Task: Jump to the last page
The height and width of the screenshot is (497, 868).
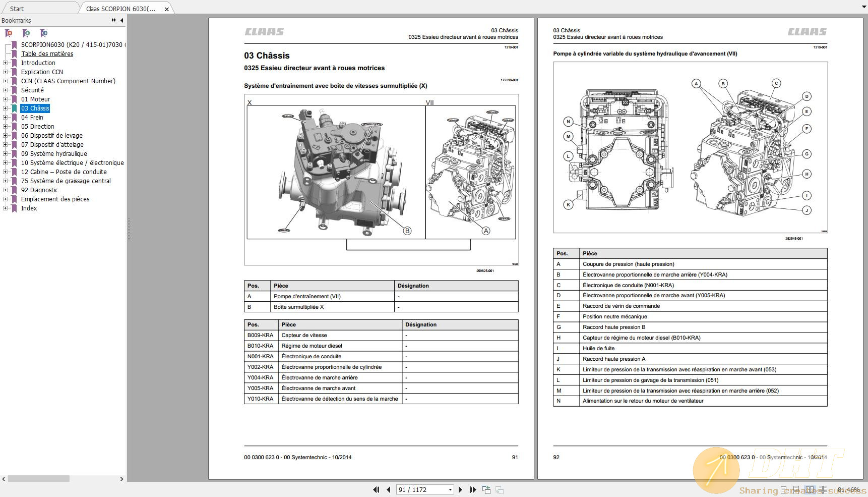Action: point(473,489)
